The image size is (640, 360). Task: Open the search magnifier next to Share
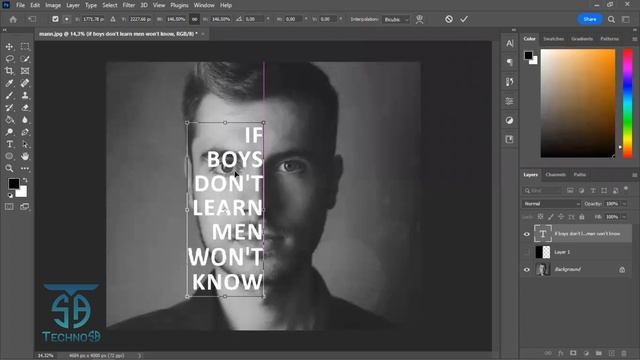click(611, 19)
